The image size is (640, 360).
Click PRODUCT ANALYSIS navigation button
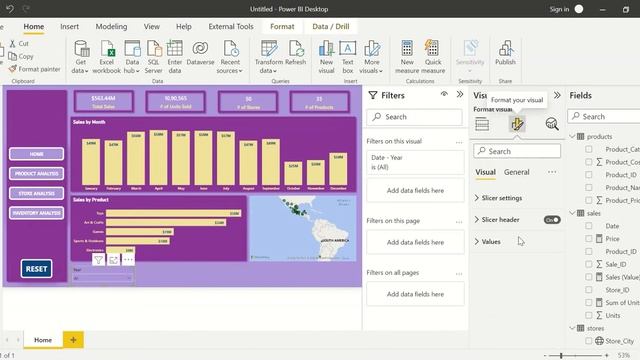(x=36, y=173)
